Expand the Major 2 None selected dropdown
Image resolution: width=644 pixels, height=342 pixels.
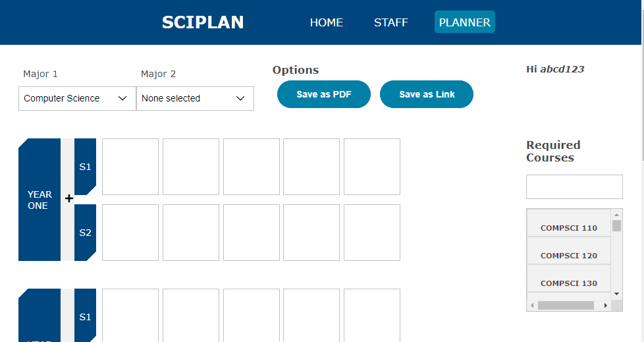coord(195,98)
